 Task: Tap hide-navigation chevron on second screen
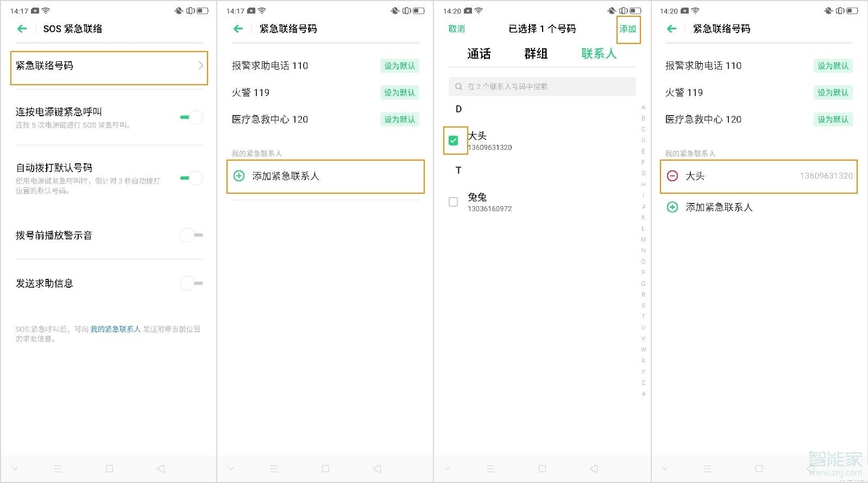pos(231,468)
